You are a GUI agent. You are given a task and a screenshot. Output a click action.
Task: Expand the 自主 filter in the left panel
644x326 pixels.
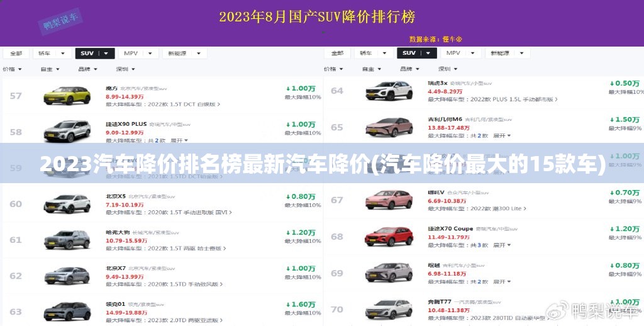click(x=50, y=69)
